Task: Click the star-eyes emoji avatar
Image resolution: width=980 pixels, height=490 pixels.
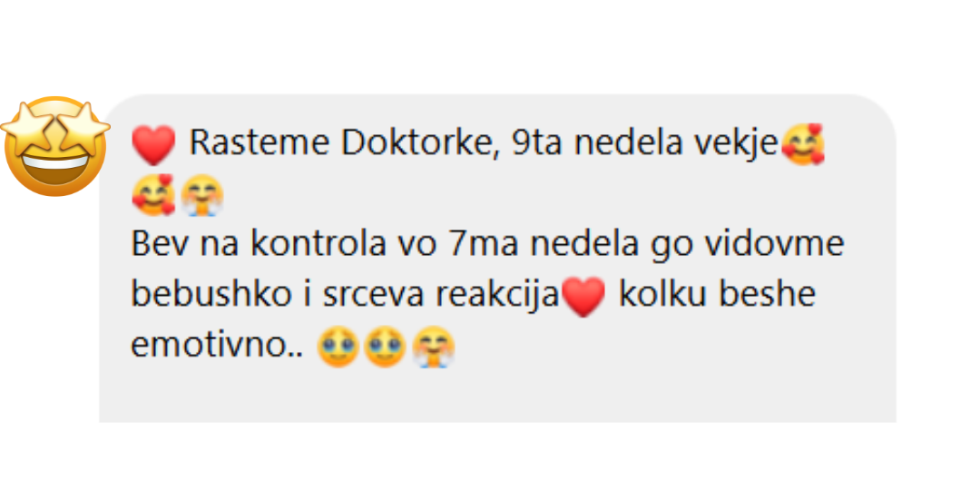Action: 55,146
